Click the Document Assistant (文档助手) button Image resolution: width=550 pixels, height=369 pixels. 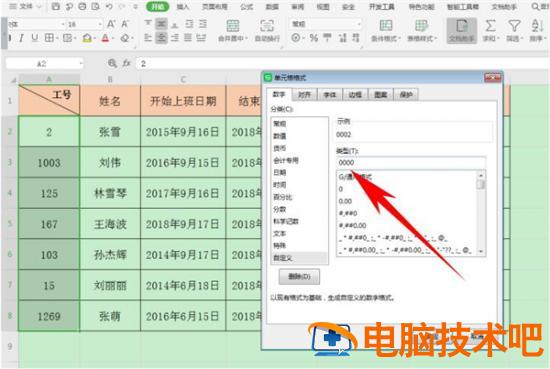(462, 31)
